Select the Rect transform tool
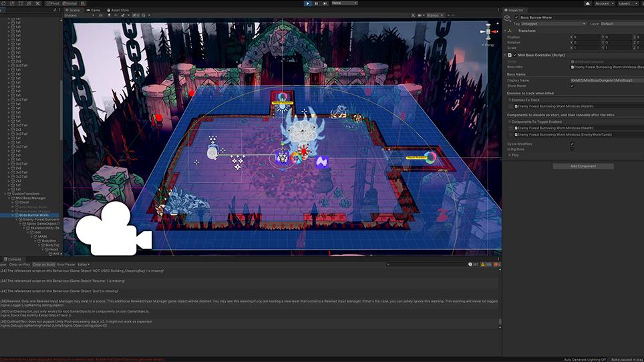644x362 pixels. [21, 3]
